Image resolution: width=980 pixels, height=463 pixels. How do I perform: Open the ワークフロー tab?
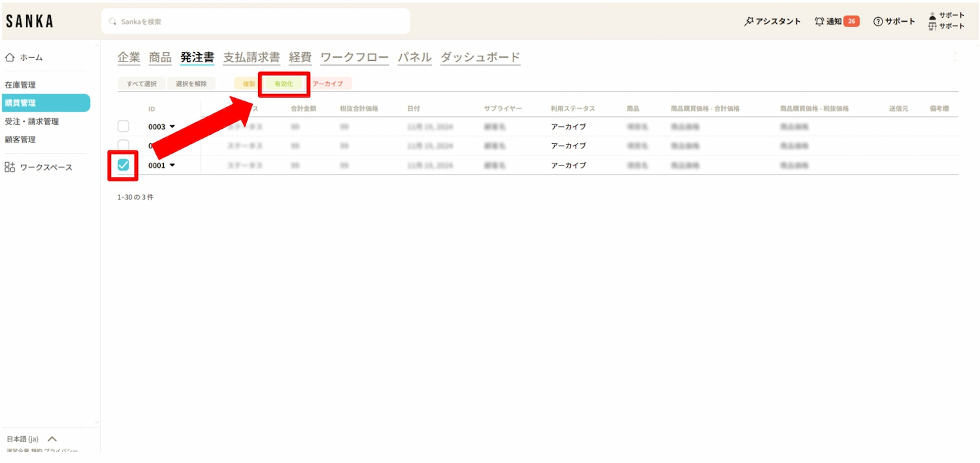355,58
